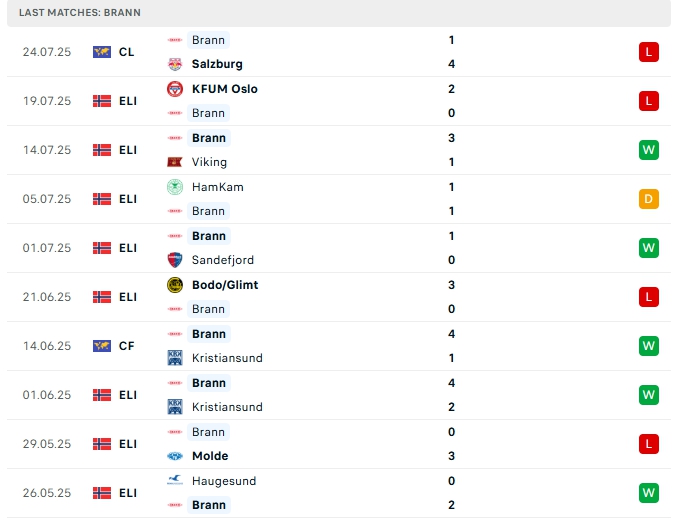Select the Bodo/Glimt team name
Viewport: 680px width, 522px height.
click(225, 285)
